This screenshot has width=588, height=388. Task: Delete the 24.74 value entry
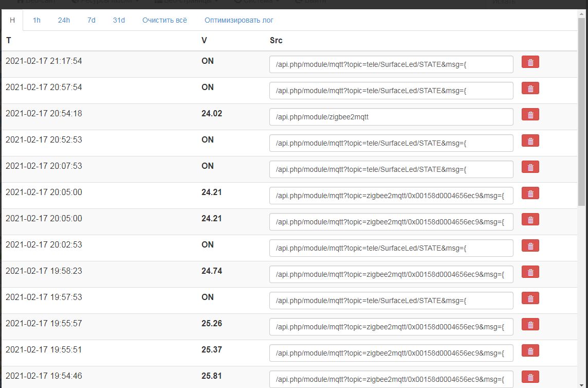(530, 272)
